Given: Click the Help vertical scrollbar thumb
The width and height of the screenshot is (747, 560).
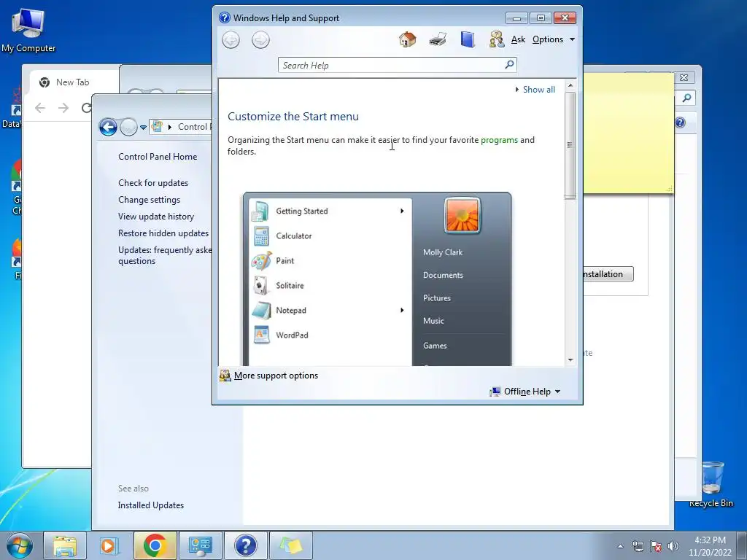Looking at the screenshot, I should [x=570, y=145].
